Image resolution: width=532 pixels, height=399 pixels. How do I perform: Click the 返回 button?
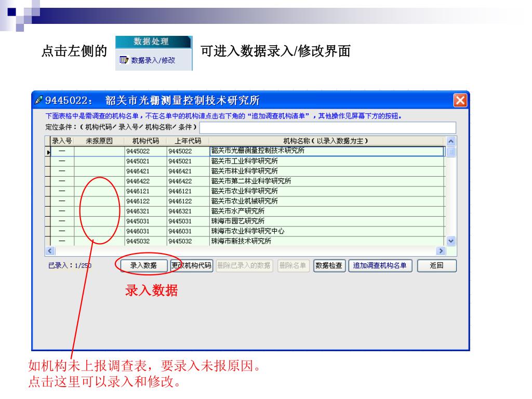point(436,265)
